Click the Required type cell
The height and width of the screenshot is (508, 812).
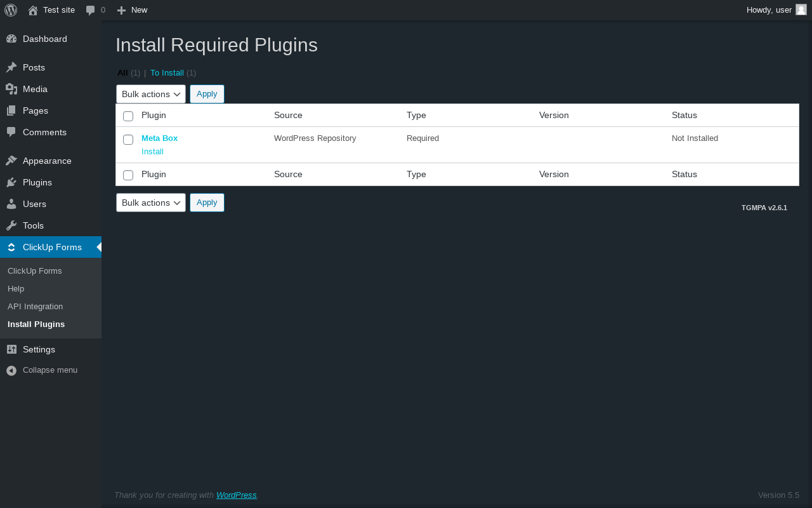click(x=422, y=138)
